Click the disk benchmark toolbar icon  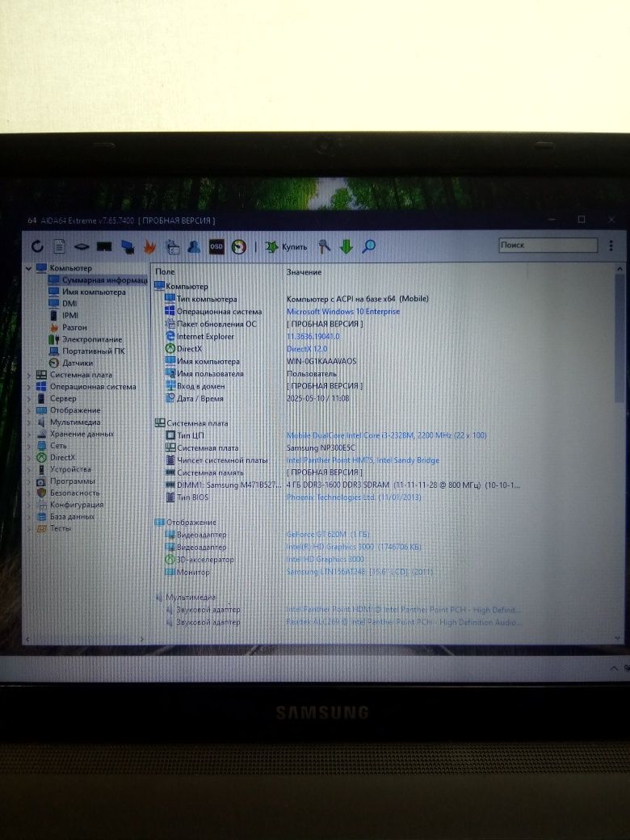tap(82, 246)
